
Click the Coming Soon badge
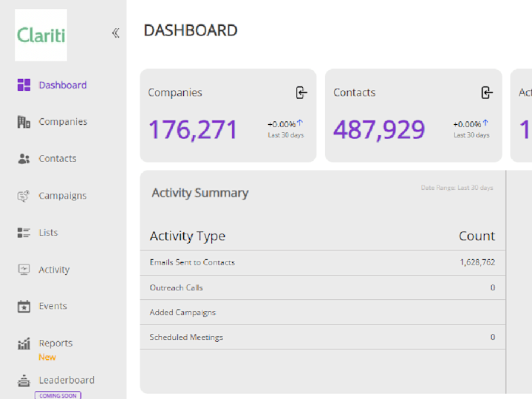coord(58,395)
